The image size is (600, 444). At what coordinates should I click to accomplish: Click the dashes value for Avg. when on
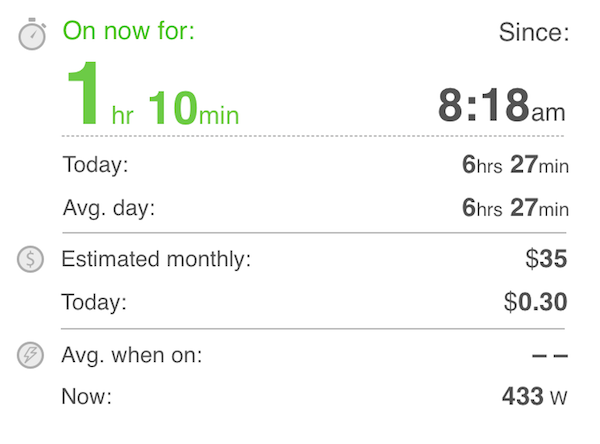pos(550,354)
